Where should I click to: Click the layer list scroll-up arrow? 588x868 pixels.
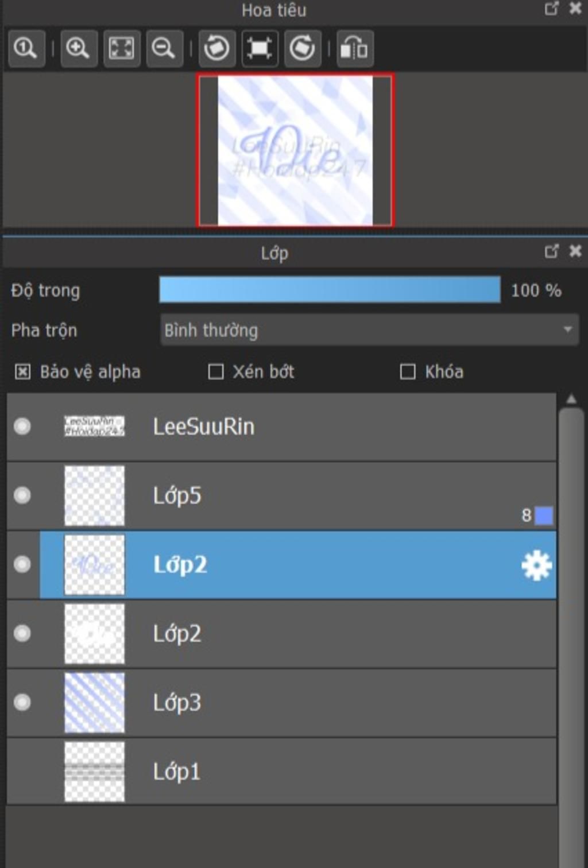coord(571,399)
